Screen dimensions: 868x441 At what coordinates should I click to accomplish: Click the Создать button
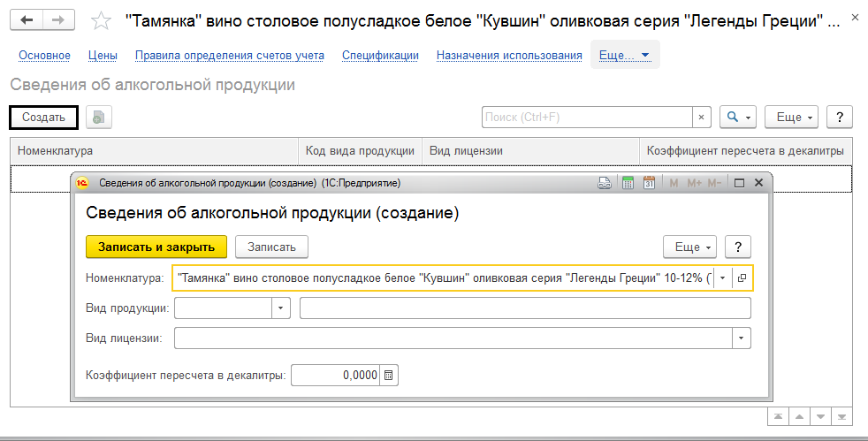pyautogui.click(x=44, y=117)
